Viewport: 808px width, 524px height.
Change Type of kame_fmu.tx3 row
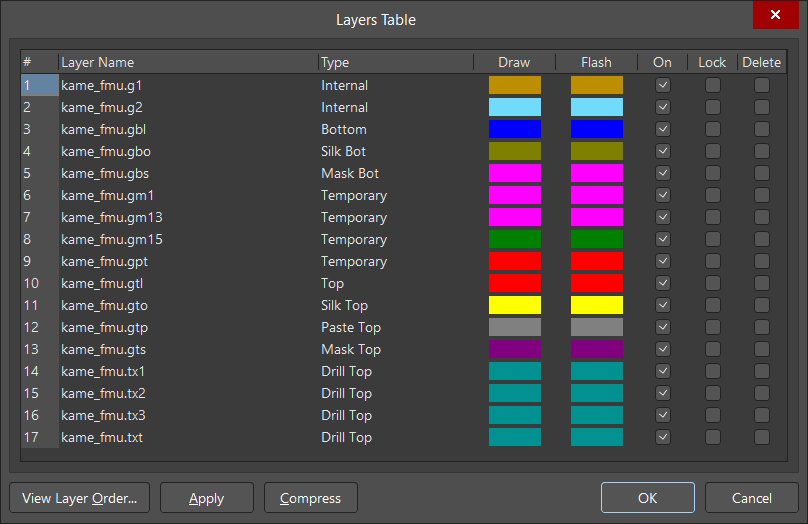346,415
